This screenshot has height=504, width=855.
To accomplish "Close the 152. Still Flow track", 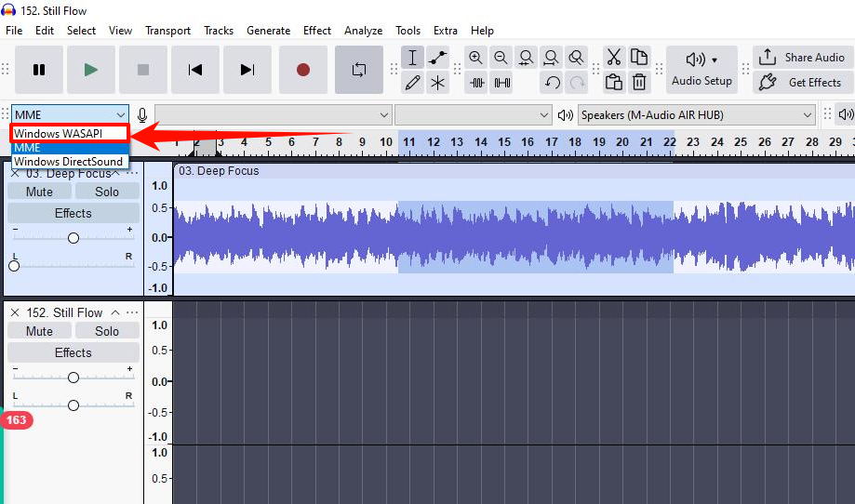I will click(15, 312).
